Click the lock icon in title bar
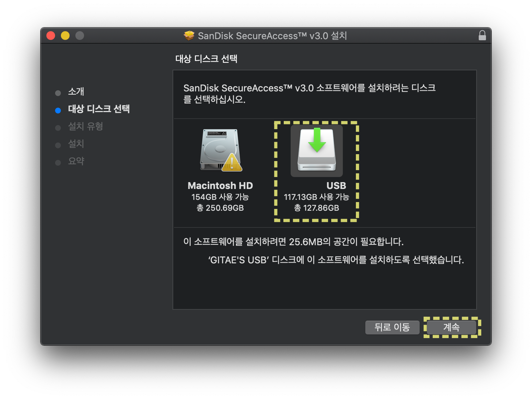The width and height of the screenshot is (532, 399). pos(482,35)
